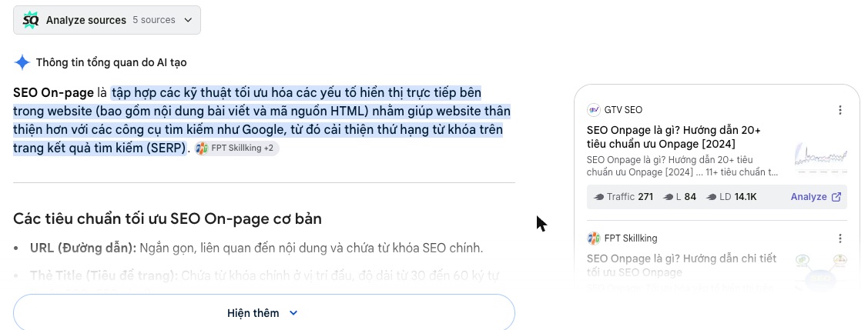Click 'Thông tin tổng quan do AI tạo' label

(x=111, y=62)
